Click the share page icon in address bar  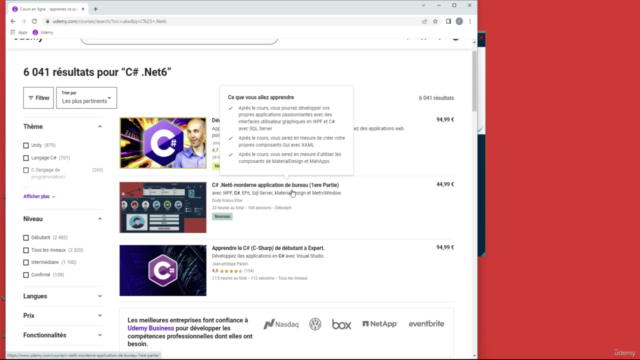424,21
